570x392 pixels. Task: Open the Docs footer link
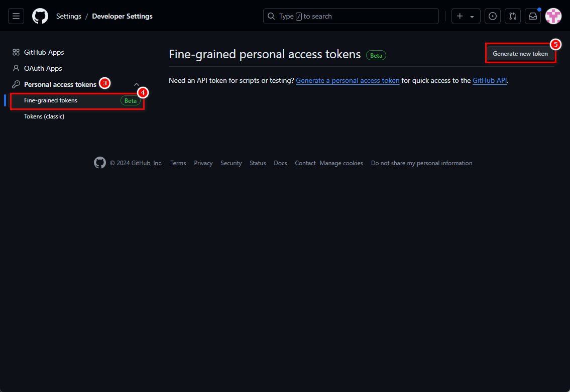(x=280, y=163)
